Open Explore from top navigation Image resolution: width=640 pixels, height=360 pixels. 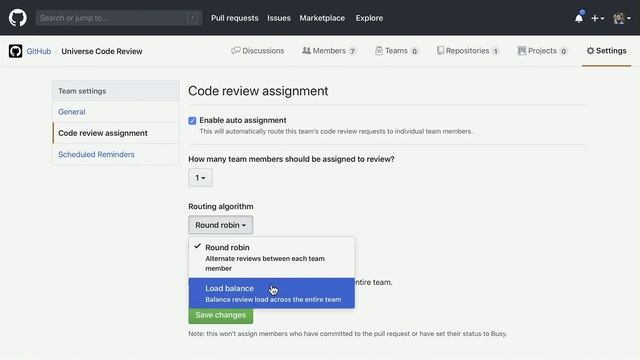click(369, 18)
